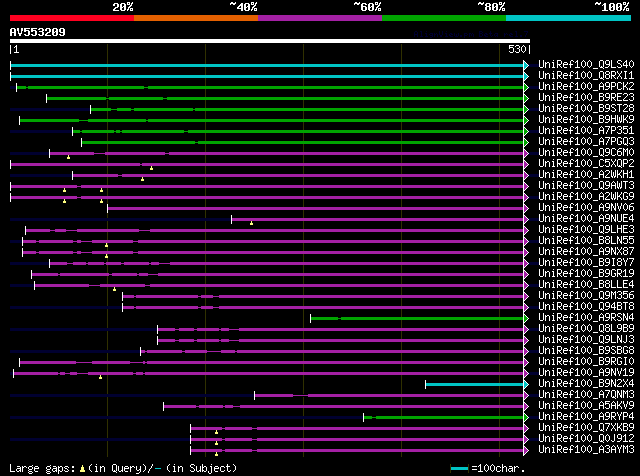Click the cyan arrowhead ending UniRef100_Q8RXI1 row
Viewport: 640px width, 476px height.
coord(526,76)
